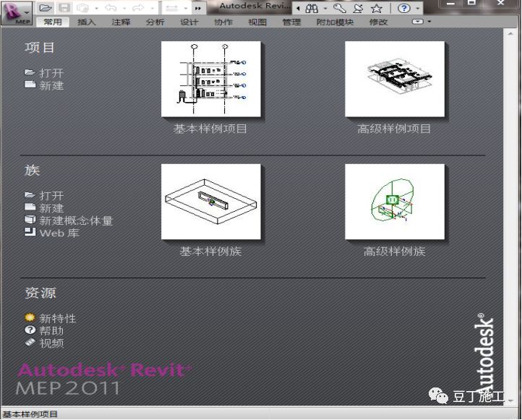Click the Undo arrow icon
This screenshot has height=420, width=522.
tap(111, 8)
